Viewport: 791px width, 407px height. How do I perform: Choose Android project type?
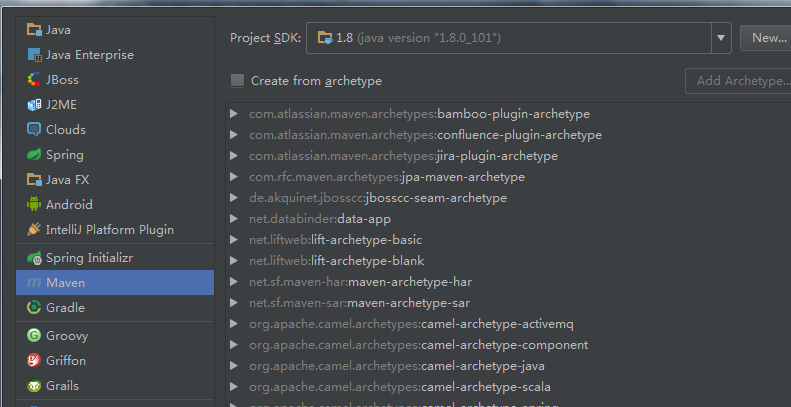115,205
